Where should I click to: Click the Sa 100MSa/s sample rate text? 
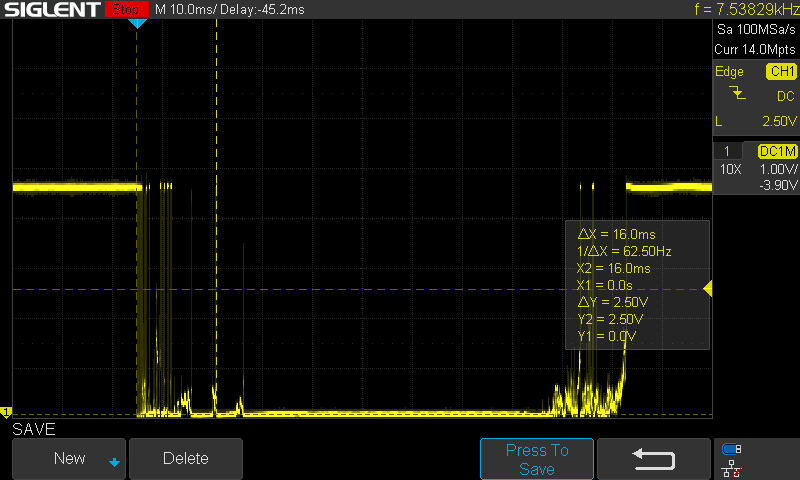pyautogui.click(x=756, y=30)
